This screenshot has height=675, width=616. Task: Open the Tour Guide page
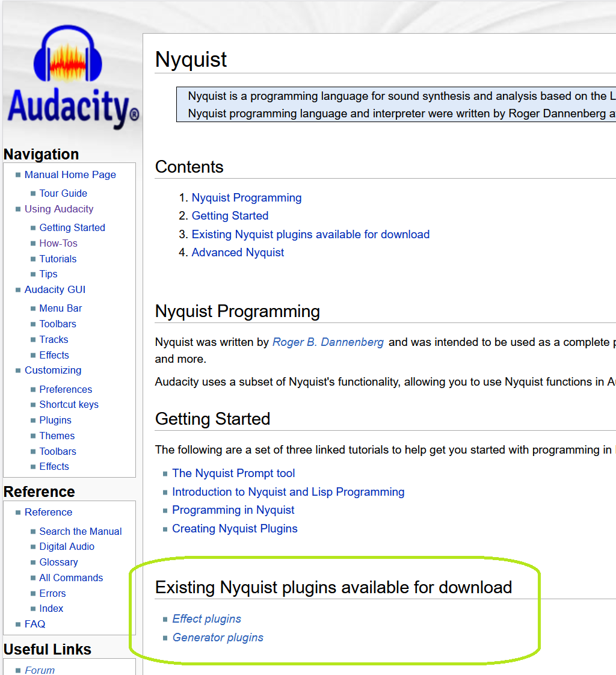pyautogui.click(x=63, y=193)
